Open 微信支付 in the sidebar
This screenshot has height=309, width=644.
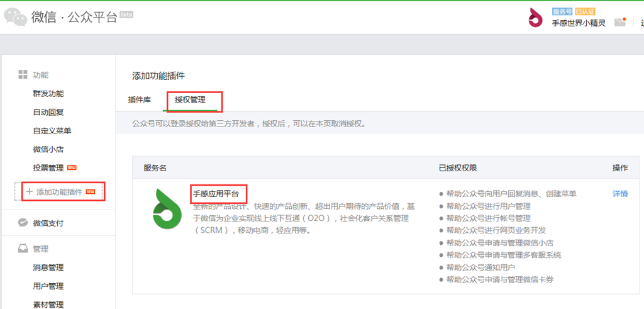coord(48,223)
